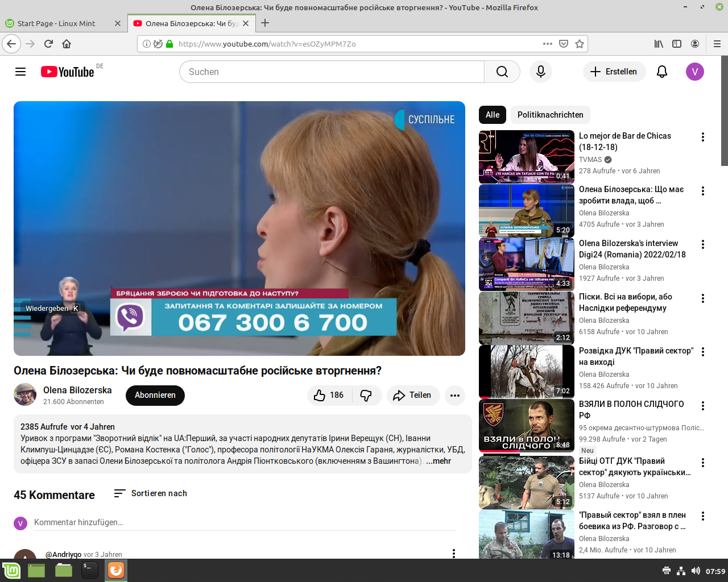This screenshot has height=582, width=728.
Task: Open the page actions three-dot menu in URL bar
Action: [548, 44]
